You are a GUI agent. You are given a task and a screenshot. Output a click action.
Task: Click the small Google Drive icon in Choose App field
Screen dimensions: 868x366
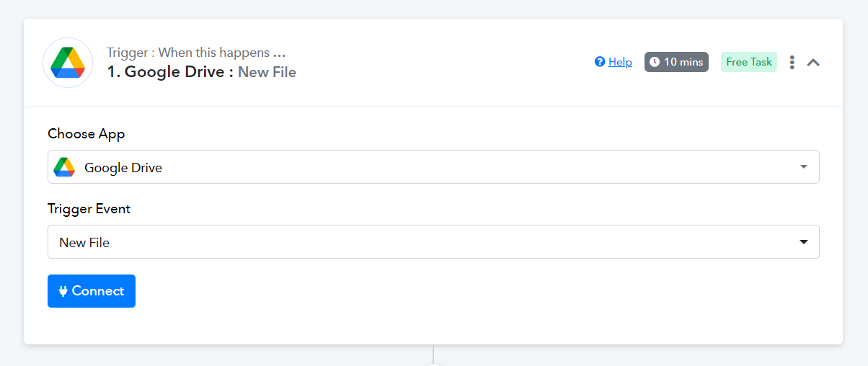tap(64, 167)
